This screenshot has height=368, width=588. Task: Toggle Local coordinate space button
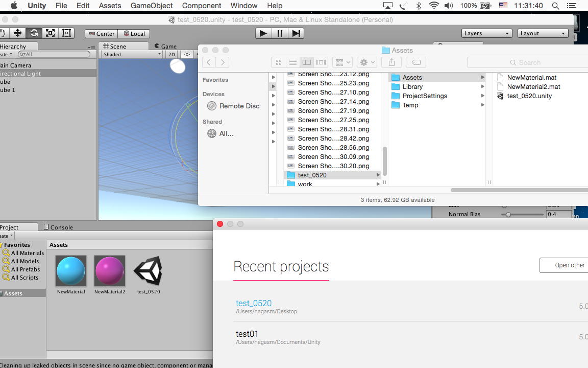(134, 33)
